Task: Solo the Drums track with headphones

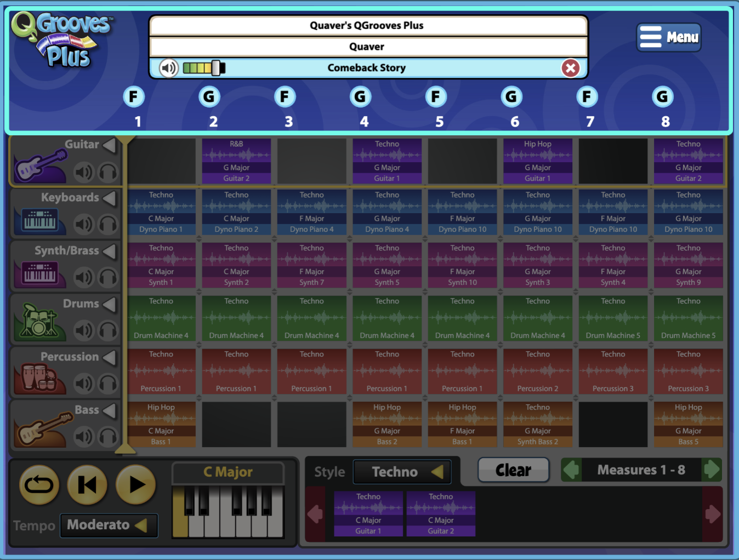Action: [x=108, y=330]
